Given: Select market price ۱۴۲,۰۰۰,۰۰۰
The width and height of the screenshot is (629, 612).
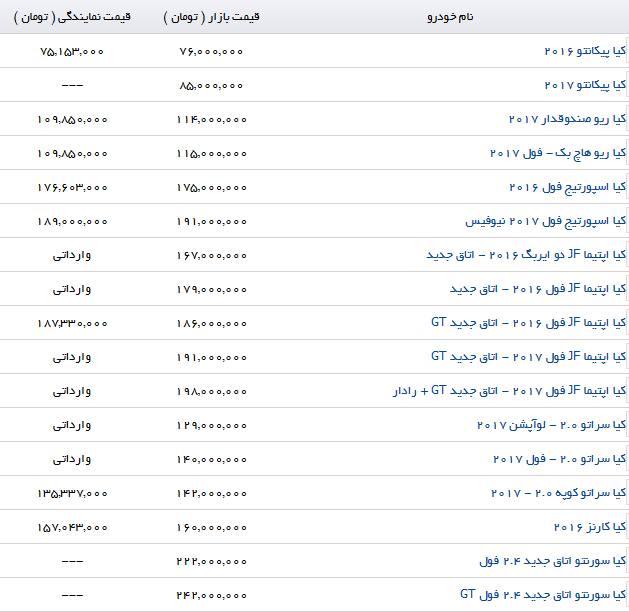Looking at the screenshot, I should [x=211, y=494].
